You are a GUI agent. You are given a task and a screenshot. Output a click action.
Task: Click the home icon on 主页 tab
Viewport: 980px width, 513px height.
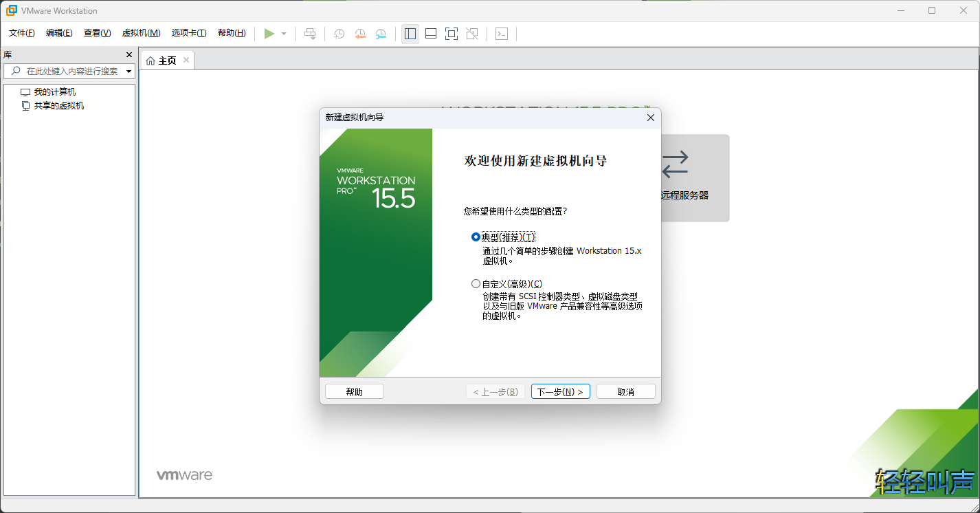[x=151, y=61]
